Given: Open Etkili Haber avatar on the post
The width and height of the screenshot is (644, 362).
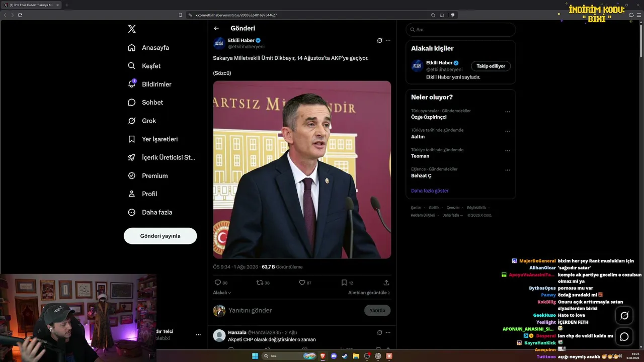Looking at the screenshot, I should tap(219, 43).
